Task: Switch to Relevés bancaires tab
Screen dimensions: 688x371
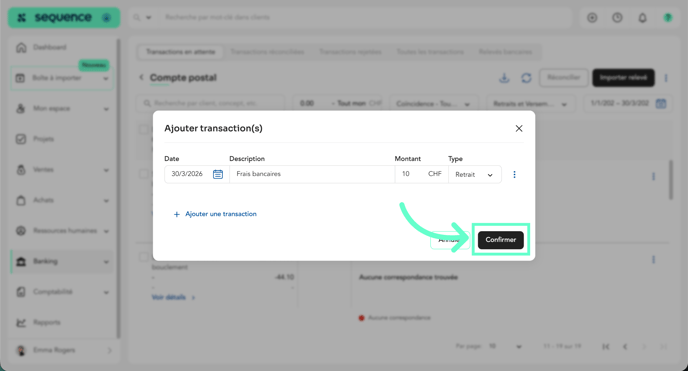Action: point(505,52)
